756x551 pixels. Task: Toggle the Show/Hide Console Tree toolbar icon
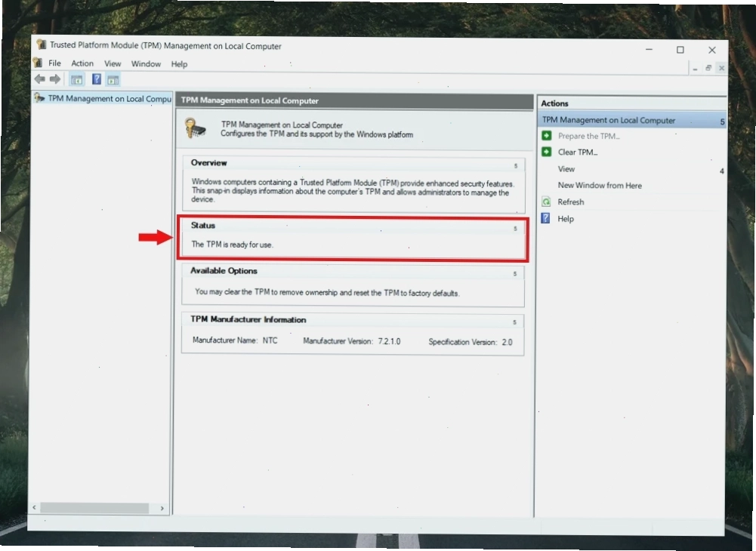tap(77, 79)
